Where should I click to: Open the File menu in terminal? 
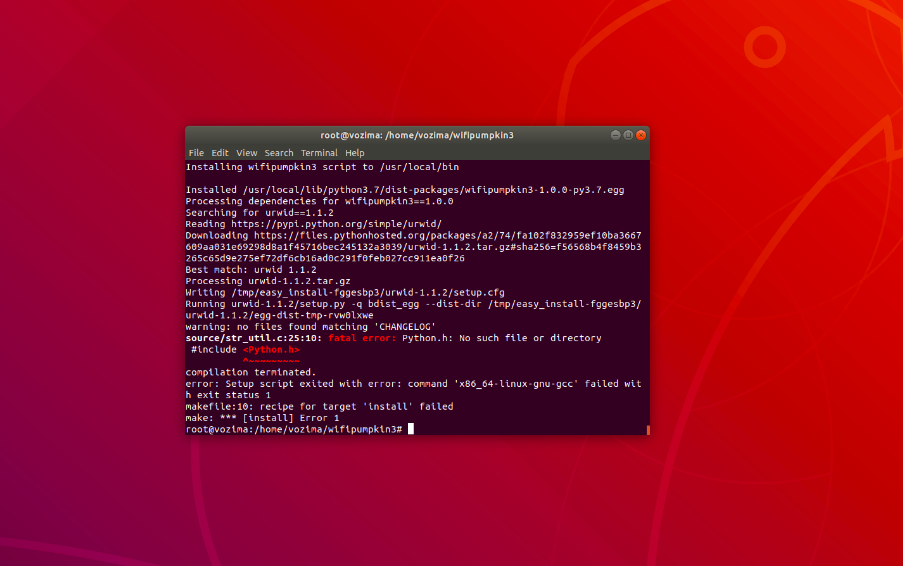tap(196, 153)
